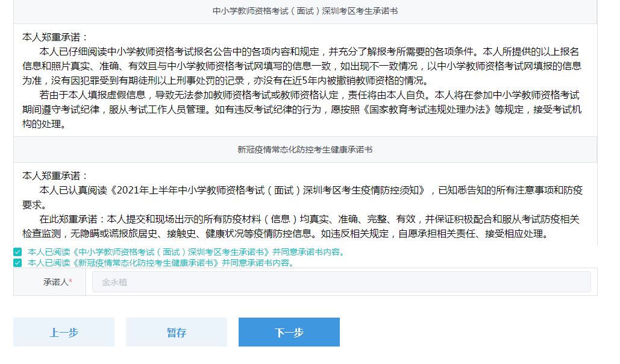Click label text agreeing to 新冠疫情 健康承诺书
Viewport: 620px width, 364px height.
(x=160, y=263)
